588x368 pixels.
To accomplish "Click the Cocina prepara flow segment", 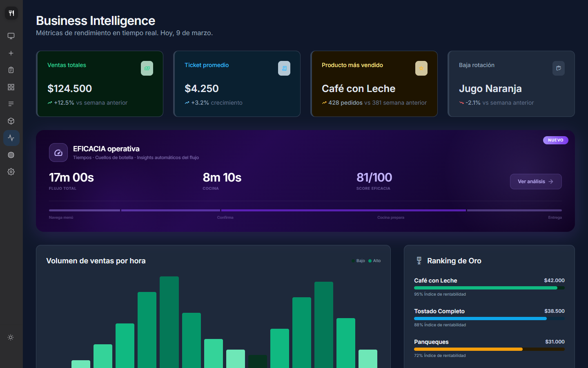I will pos(343,210).
